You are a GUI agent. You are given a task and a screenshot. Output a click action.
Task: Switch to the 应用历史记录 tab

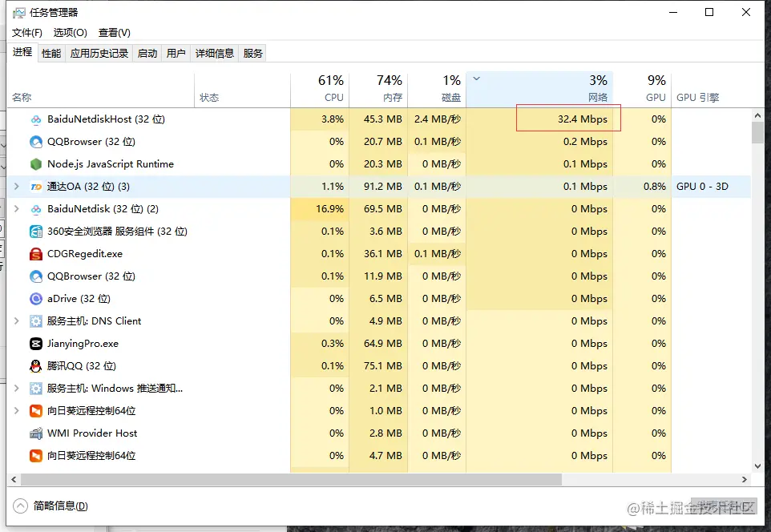99,53
